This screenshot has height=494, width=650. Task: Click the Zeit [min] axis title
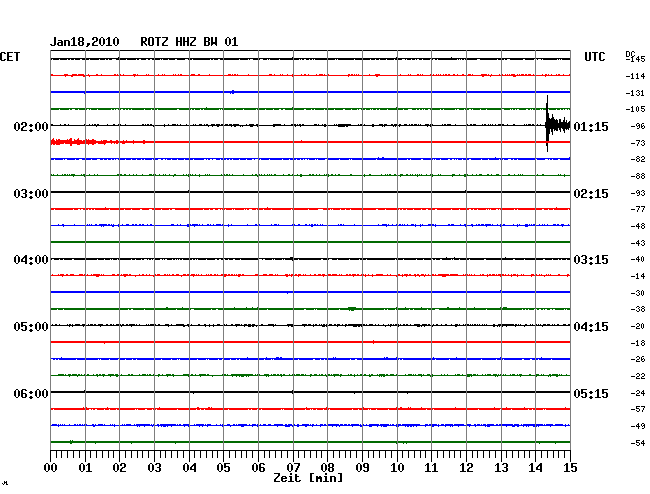tap(308, 478)
